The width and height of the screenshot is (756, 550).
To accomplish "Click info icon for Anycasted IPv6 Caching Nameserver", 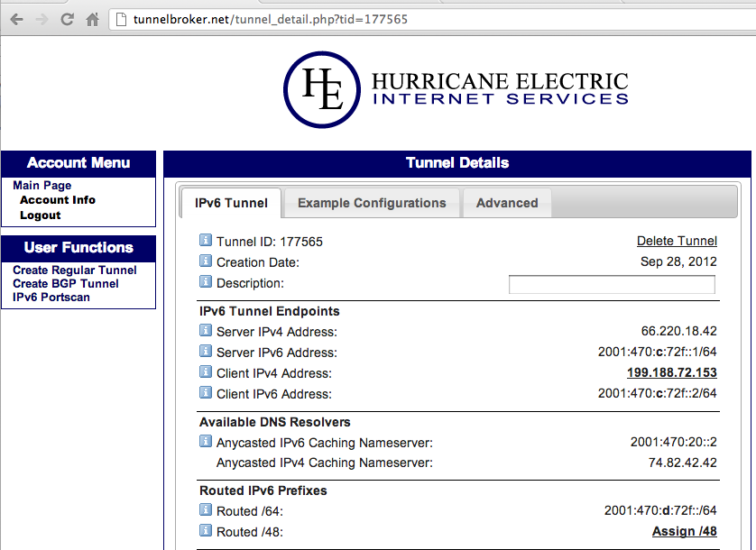I will click(x=205, y=442).
